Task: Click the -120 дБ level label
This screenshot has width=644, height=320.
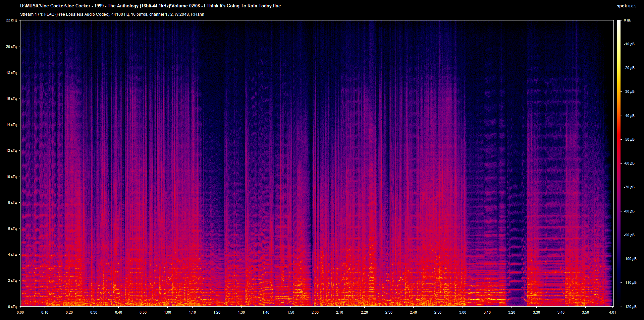Action: click(630, 307)
